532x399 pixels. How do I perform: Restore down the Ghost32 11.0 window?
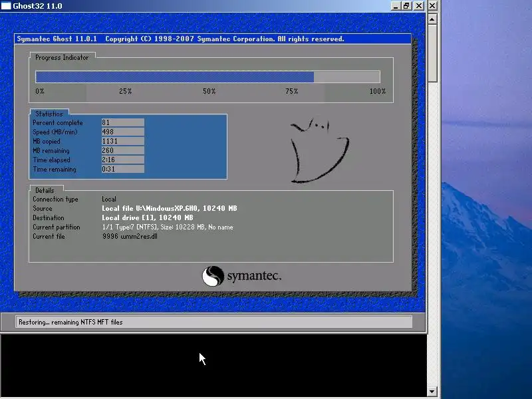[407, 6]
